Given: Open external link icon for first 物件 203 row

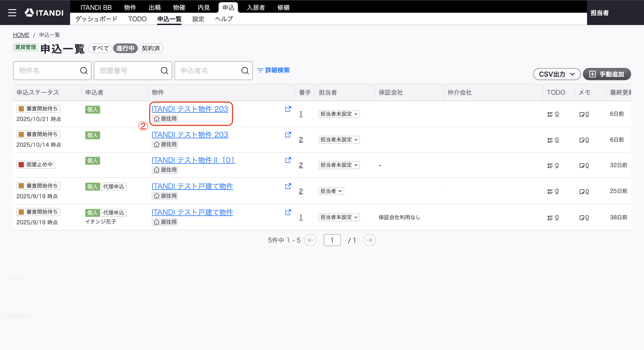Looking at the screenshot, I should coord(288,109).
